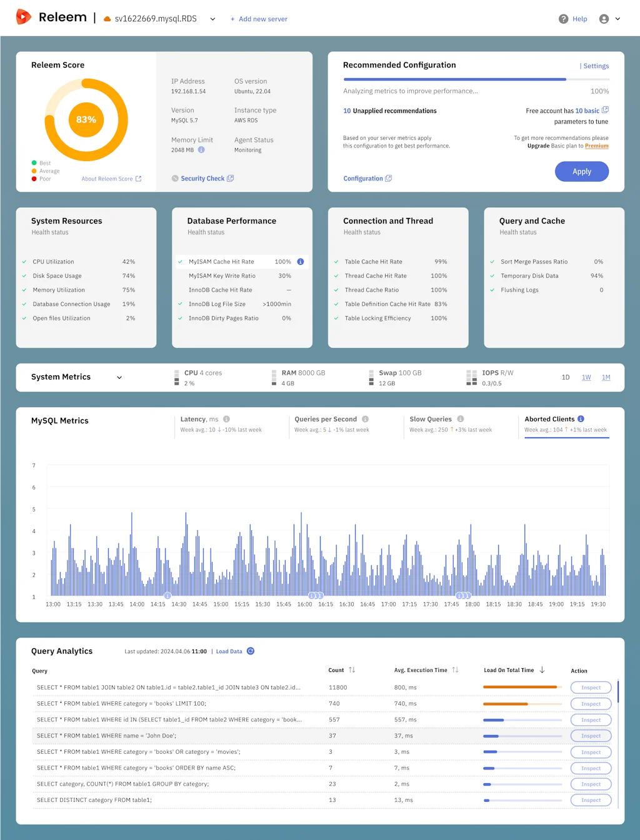This screenshot has height=840, width=640.
Task: Apply the recommended configuration
Action: click(x=582, y=171)
